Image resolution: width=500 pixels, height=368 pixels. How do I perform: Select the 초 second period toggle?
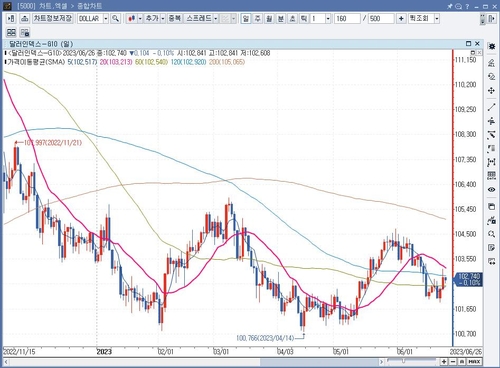coord(293,19)
